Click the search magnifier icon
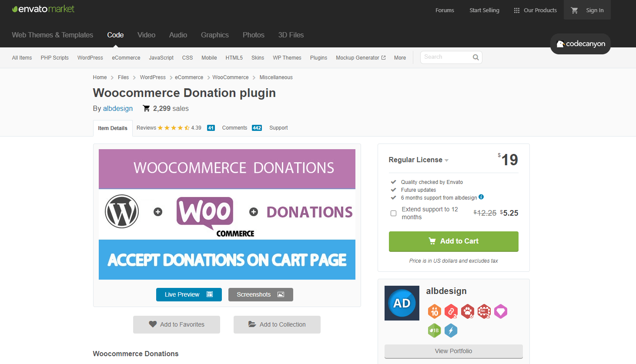The height and width of the screenshot is (364, 636). 475,57
